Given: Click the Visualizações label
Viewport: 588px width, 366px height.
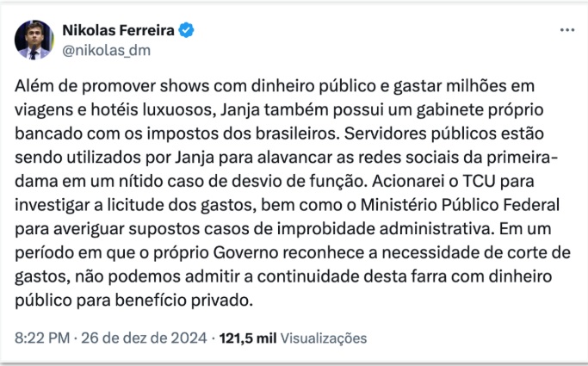Looking at the screenshot, I should tap(324, 338).
